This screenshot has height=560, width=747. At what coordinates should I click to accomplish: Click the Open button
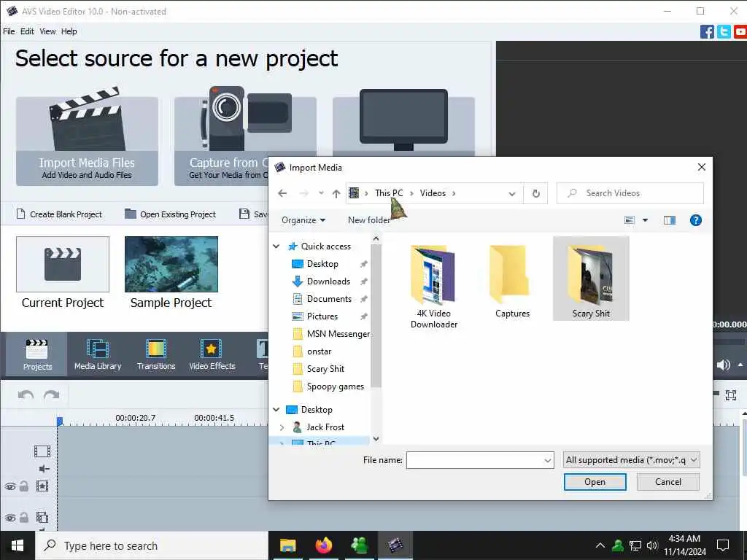pyautogui.click(x=595, y=482)
